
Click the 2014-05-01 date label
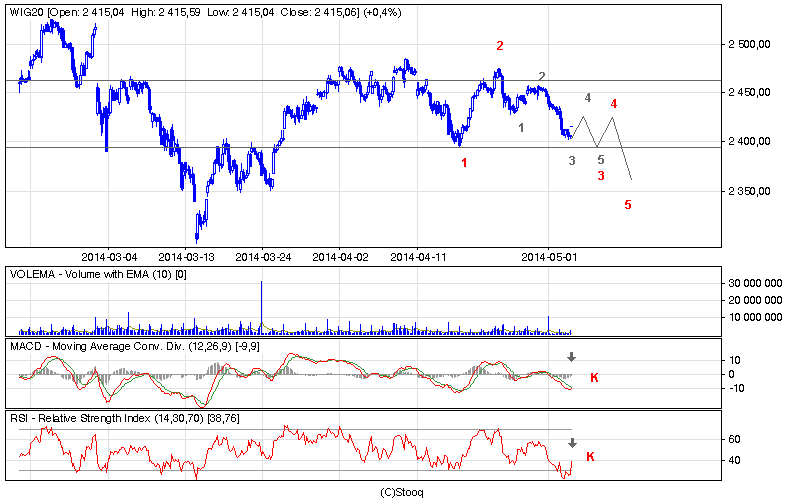click(x=549, y=257)
